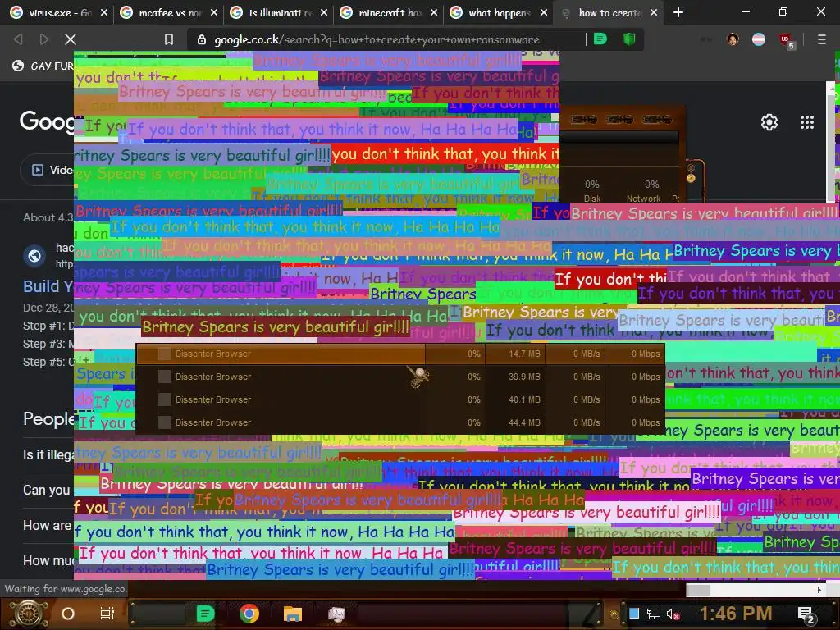Go back one page
840x630 pixels.
point(18,39)
